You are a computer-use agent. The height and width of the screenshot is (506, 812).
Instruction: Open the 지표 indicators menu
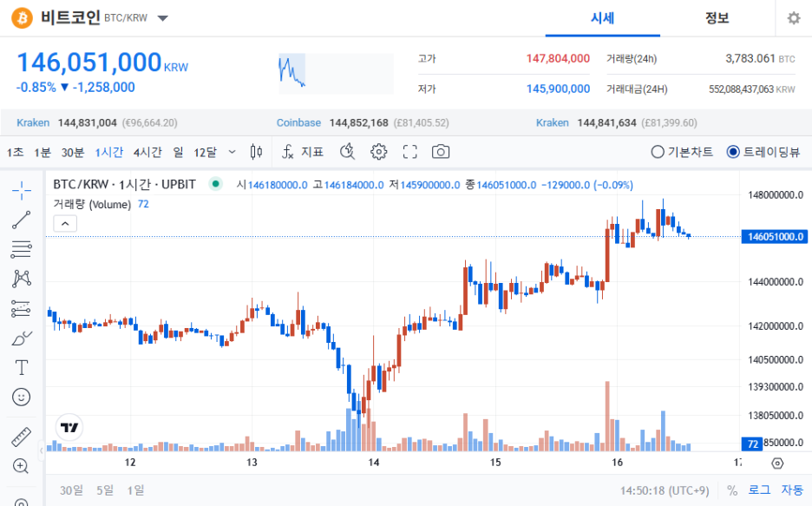[x=303, y=152]
